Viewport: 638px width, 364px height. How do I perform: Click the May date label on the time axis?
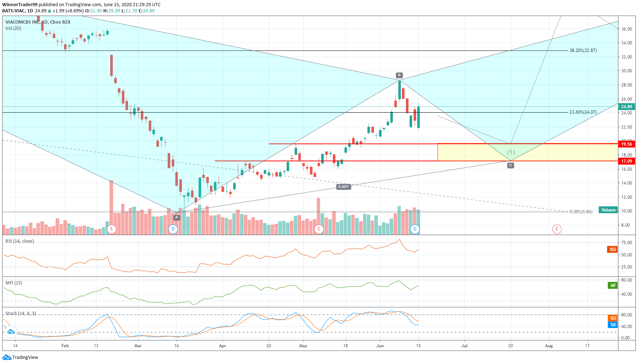[x=303, y=346]
